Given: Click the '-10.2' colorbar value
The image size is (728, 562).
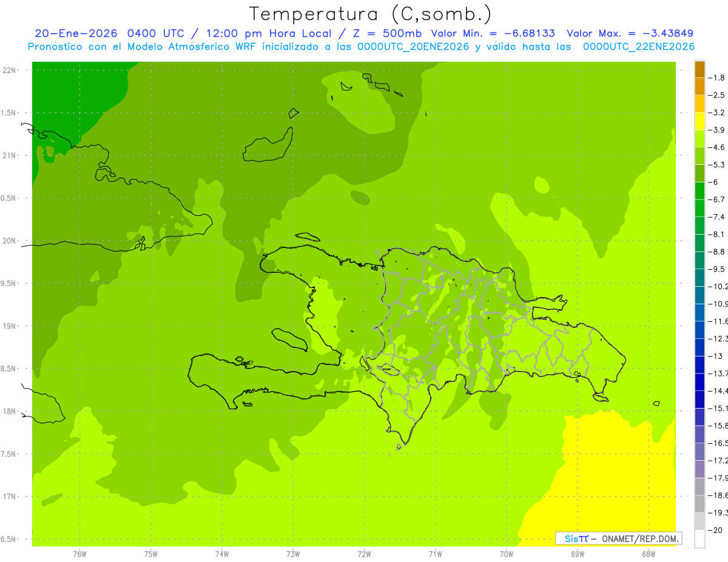Looking at the screenshot, I should click(719, 286).
